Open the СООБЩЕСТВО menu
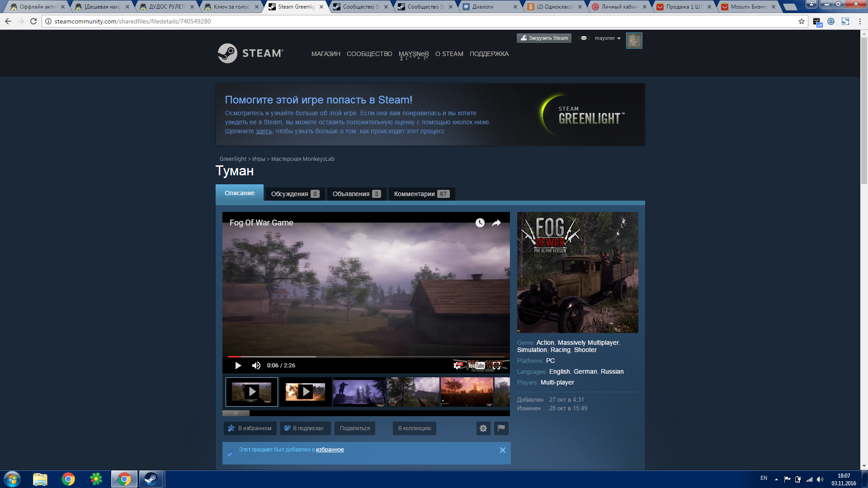The width and height of the screenshot is (868, 488). 369,54
